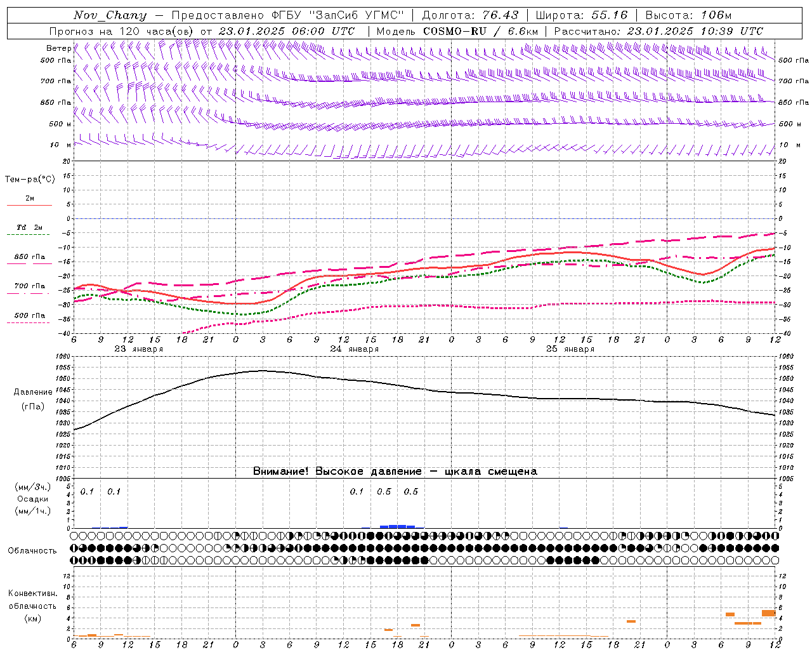Click the Прогноз на 120 часа(ов) text
Screen dimensions: 812x650
(122, 31)
